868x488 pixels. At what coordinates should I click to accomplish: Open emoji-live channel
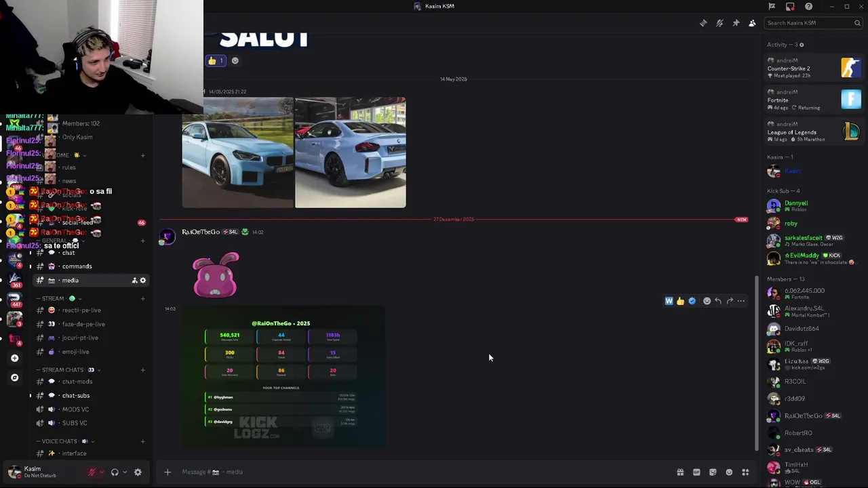(x=92, y=352)
